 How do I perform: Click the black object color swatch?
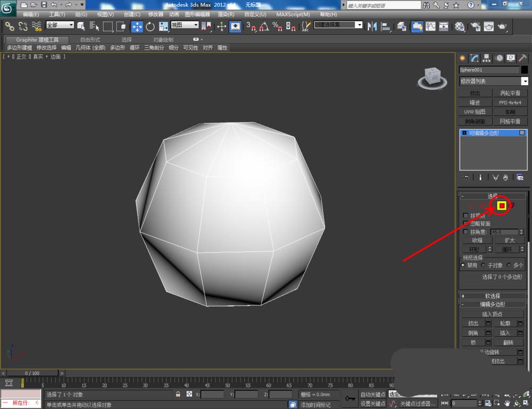[x=524, y=70]
